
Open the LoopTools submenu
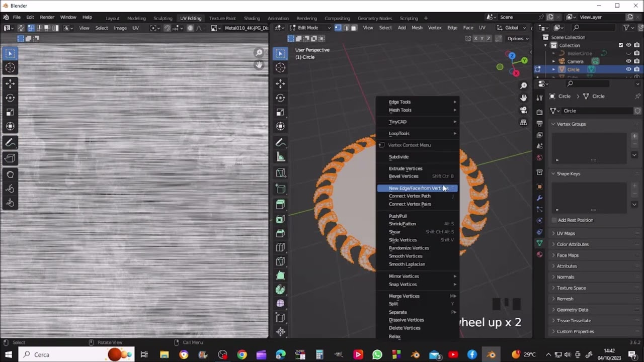[x=417, y=134]
